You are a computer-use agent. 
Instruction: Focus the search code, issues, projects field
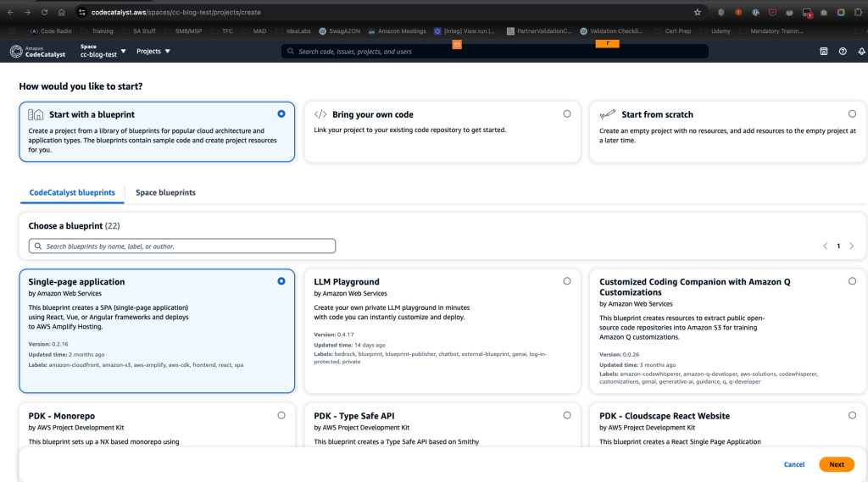495,52
